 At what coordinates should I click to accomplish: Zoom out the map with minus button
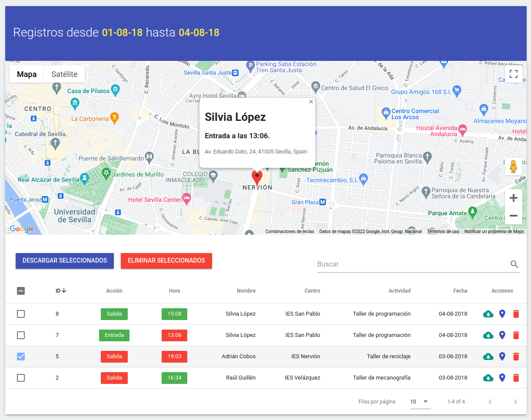pyautogui.click(x=513, y=216)
